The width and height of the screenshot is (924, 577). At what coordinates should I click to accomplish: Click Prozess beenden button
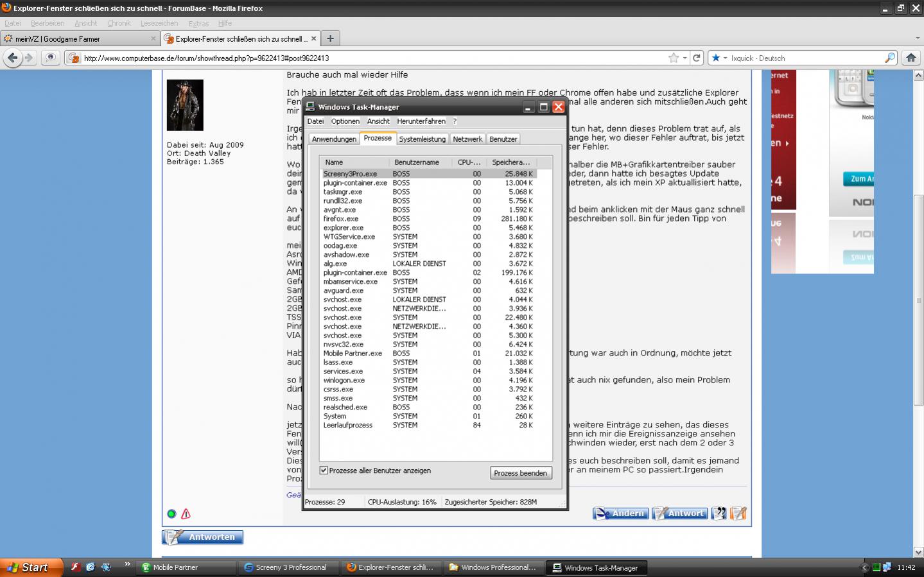pyautogui.click(x=520, y=473)
